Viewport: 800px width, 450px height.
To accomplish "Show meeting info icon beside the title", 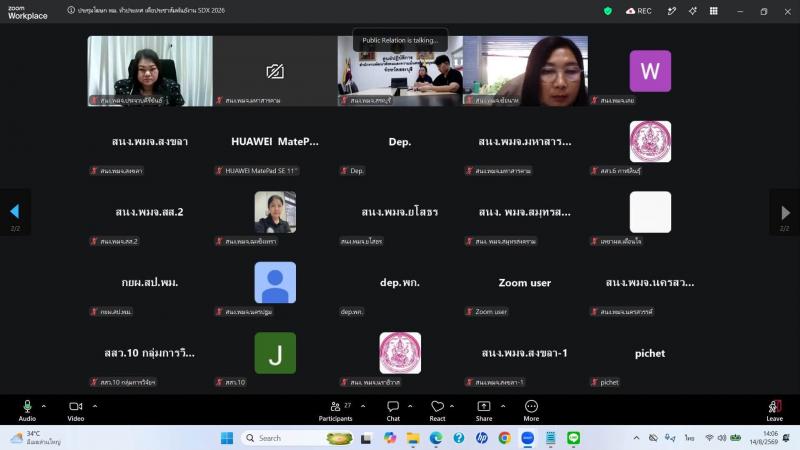I will [x=71, y=10].
